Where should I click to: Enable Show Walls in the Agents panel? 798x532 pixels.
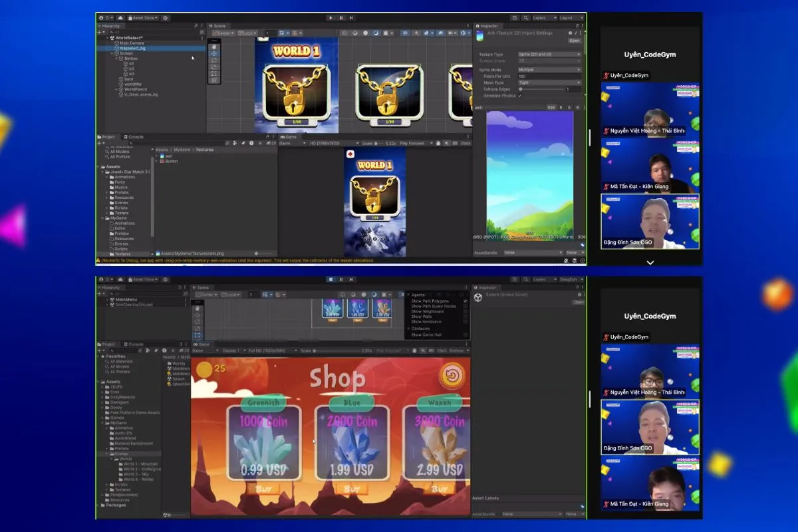[464, 317]
